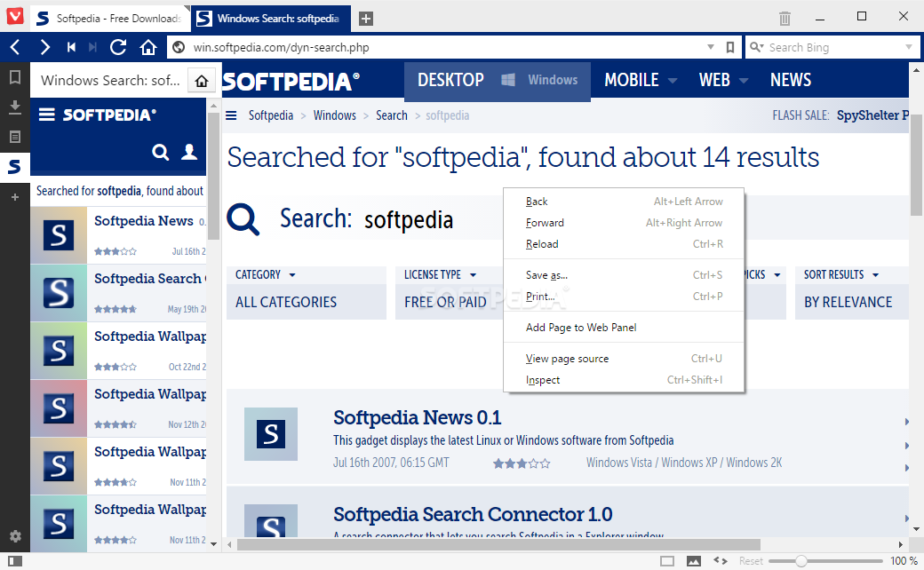This screenshot has height=570, width=924.
Task: Open Softpedia Search Connector 1.0 result
Action: 473,514
